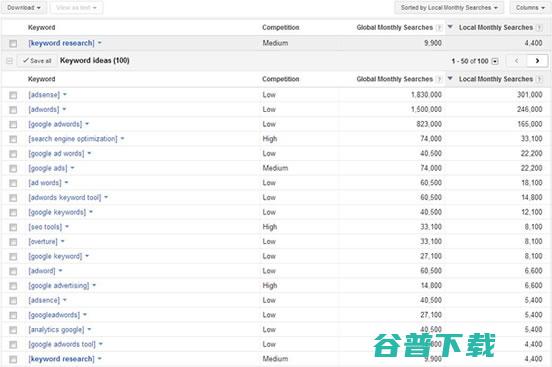This screenshot has width=552, height=367.
Task: Expand dropdown arrow next to [adword]
Action: [60, 270]
